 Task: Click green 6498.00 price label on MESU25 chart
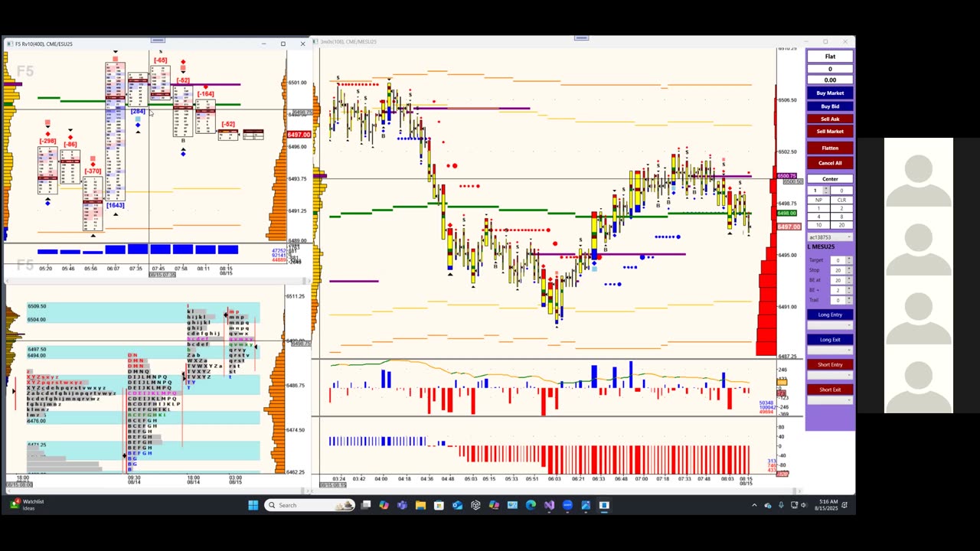[x=787, y=214]
